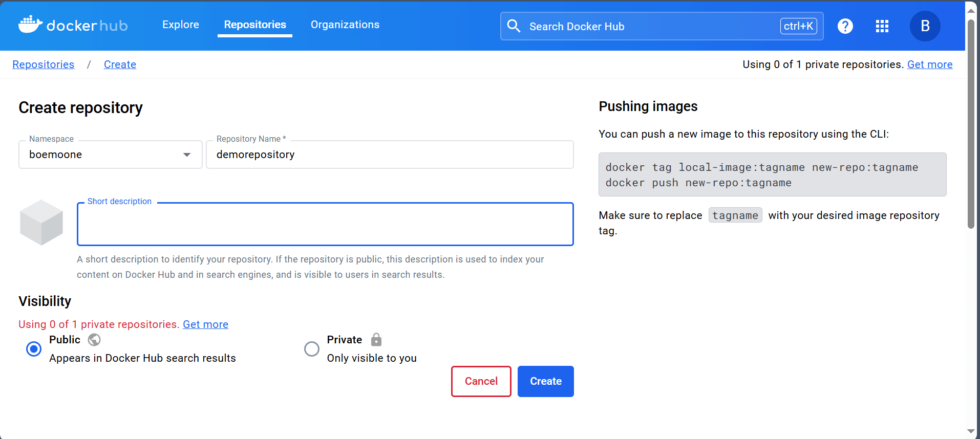Viewport: 980px width, 439px height.
Task: Click the repository cube placeholder image
Action: point(41,223)
